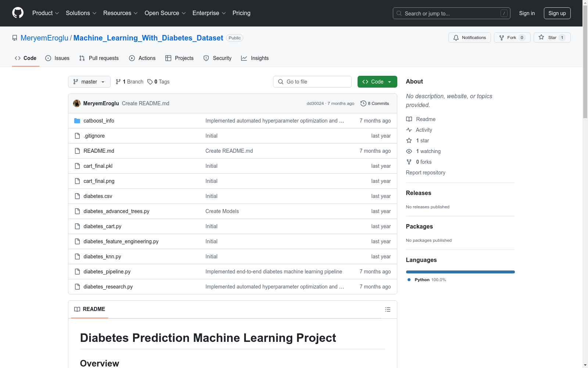Open the MeryemEroglu owner profile link
The width and height of the screenshot is (588, 368).
coord(44,38)
